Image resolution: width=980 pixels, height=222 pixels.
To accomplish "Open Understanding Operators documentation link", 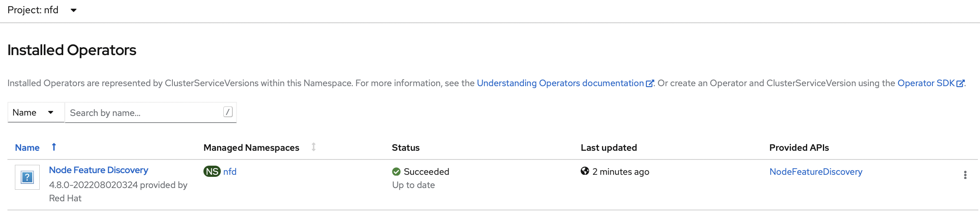I will click(x=560, y=83).
